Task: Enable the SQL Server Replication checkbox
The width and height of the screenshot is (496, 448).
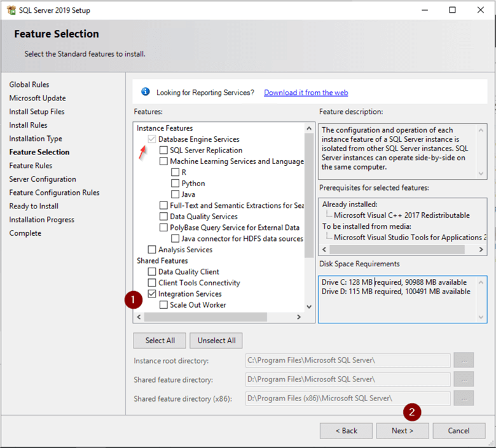Action: click(x=164, y=151)
